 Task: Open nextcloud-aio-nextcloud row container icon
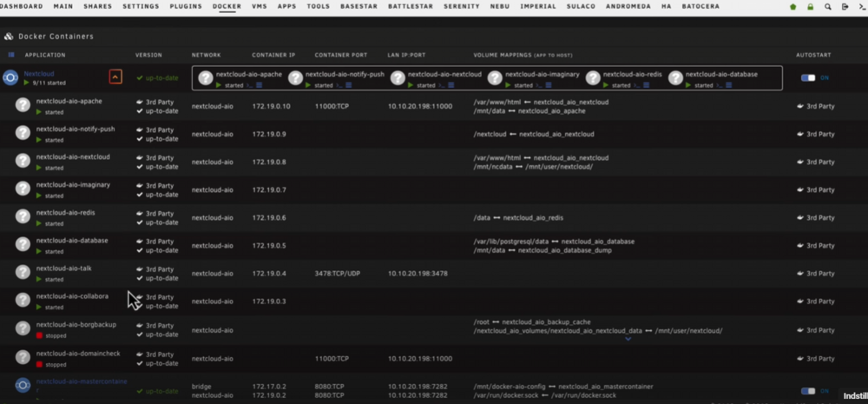tap(23, 160)
